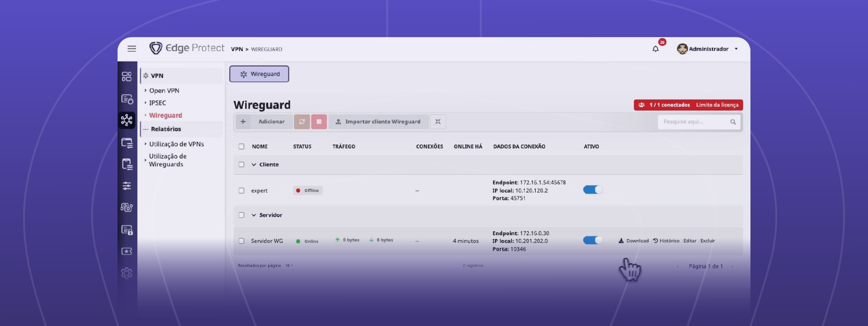Open the Administrador user dropdown
This screenshot has height=326, width=868.
click(x=708, y=49)
